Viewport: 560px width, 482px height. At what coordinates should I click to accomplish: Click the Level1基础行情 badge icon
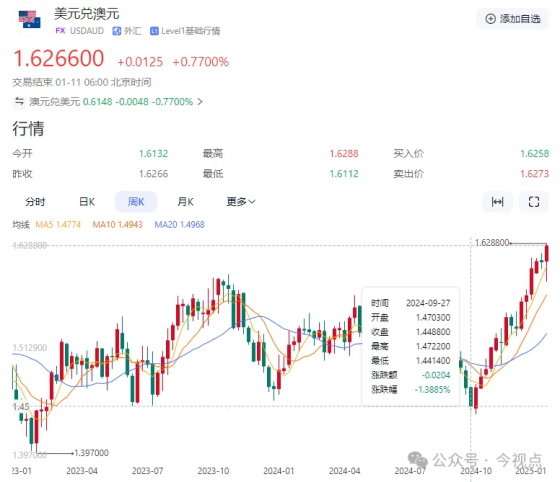click(x=154, y=31)
